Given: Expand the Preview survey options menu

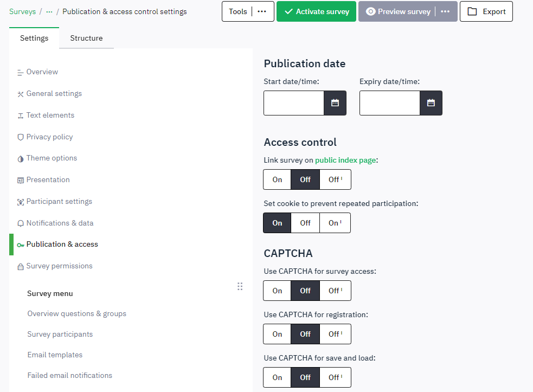Looking at the screenshot, I should coord(445,11).
